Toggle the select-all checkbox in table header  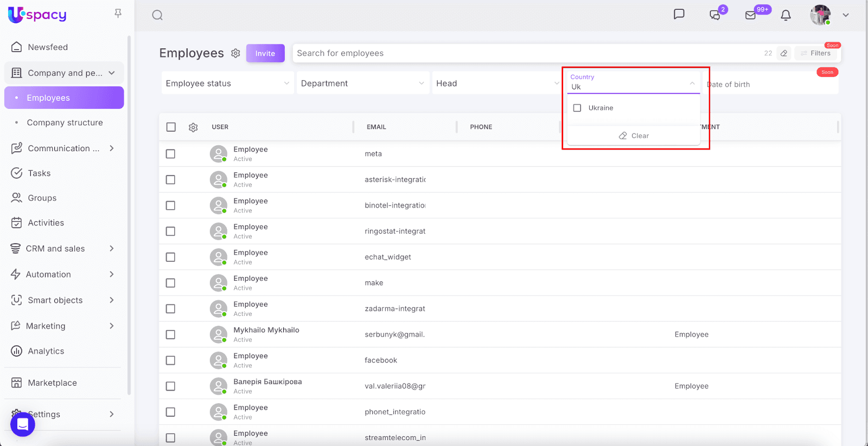click(x=171, y=127)
